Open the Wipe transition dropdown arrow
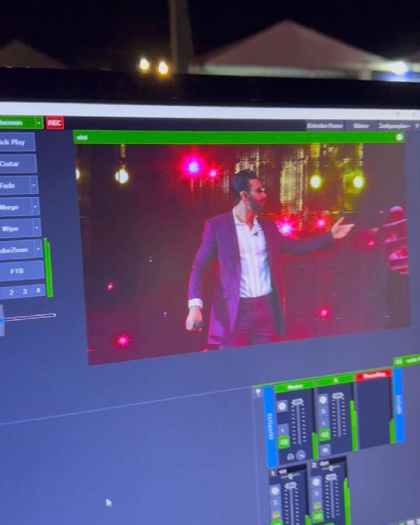 coord(37,228)
